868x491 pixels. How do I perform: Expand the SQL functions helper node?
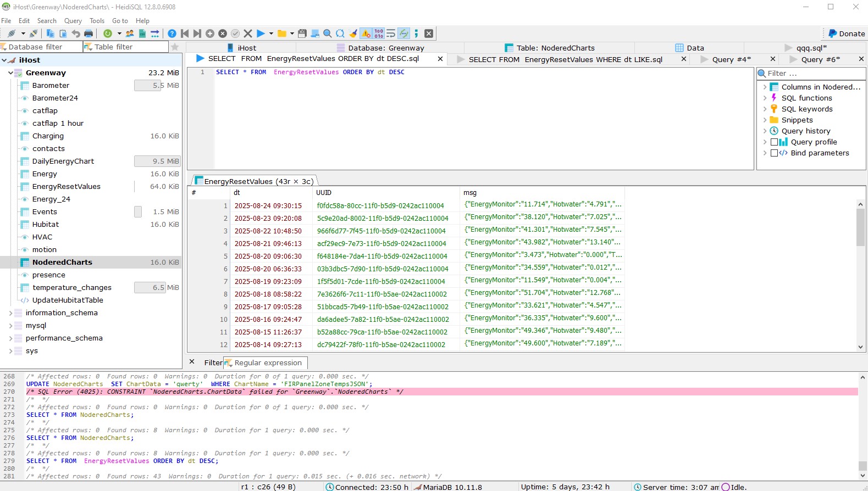click(x=765, y=98)
